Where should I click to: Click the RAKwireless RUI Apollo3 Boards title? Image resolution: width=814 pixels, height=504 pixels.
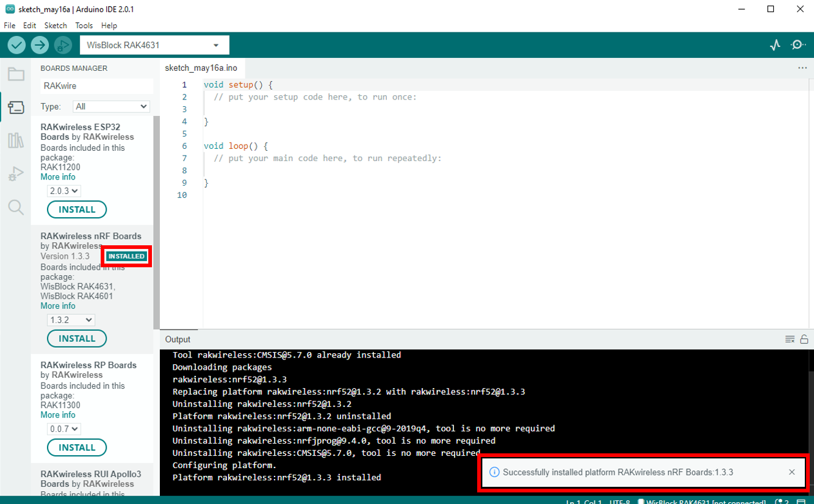point(91,479)
